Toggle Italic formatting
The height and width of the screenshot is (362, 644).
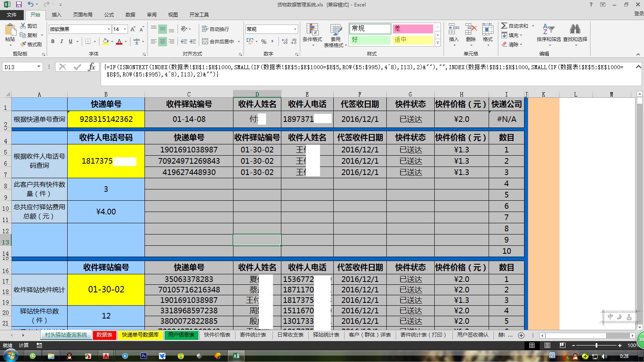[x=62, y=41]
